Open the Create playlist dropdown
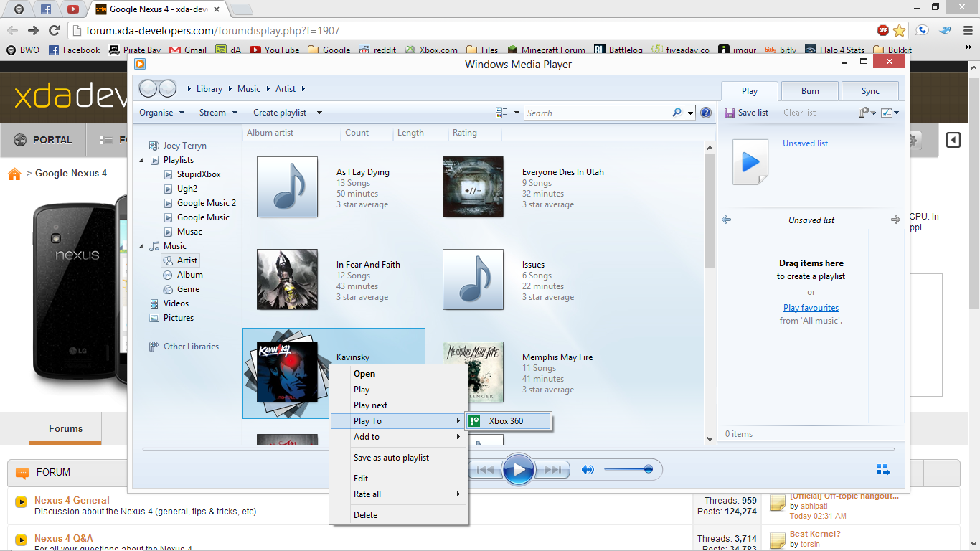 point(287,113)
